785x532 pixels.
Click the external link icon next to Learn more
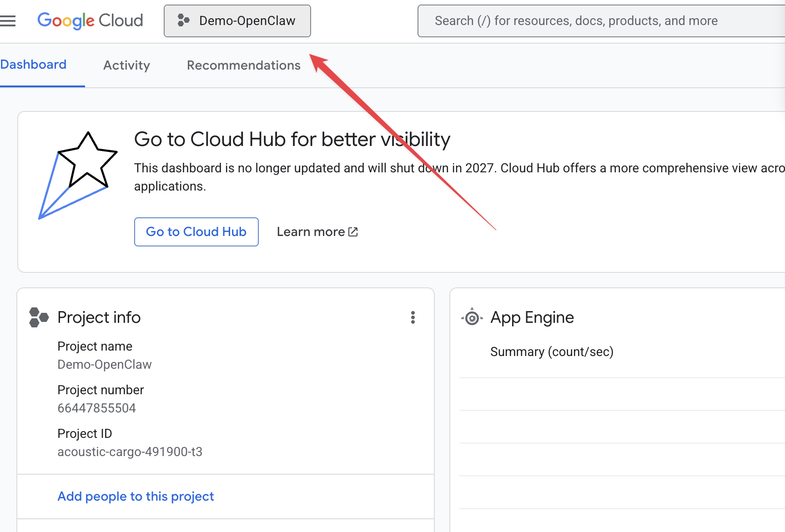[x=352, y=231]
